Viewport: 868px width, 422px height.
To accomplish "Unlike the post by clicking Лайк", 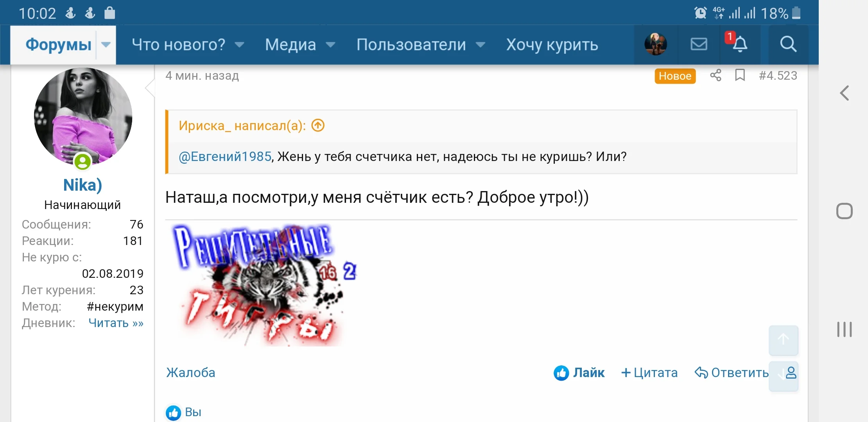I will (x=579, y=373).
